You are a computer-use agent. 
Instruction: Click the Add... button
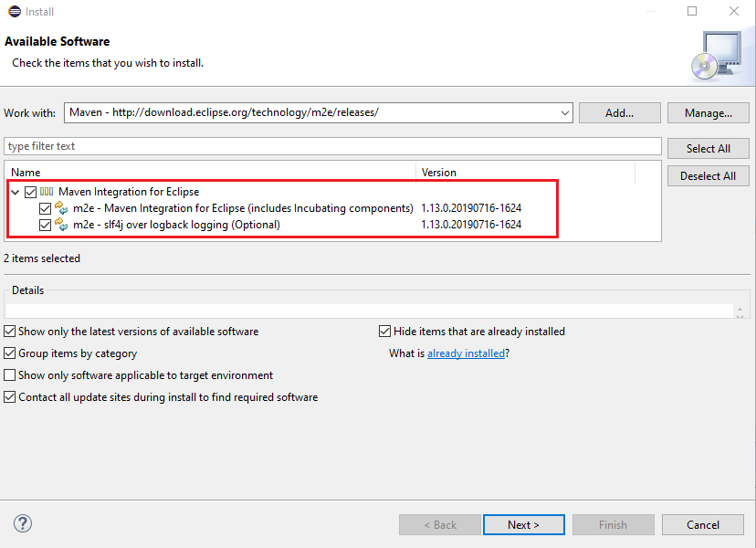click(619, 113)
